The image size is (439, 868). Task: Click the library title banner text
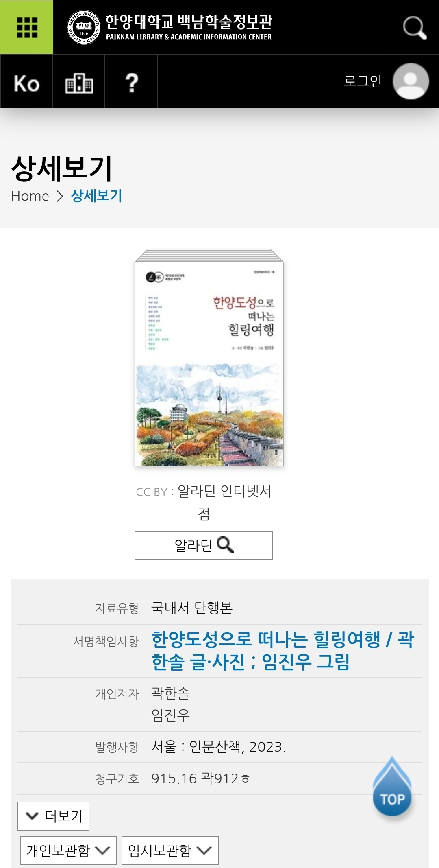[x=189, y=27]
